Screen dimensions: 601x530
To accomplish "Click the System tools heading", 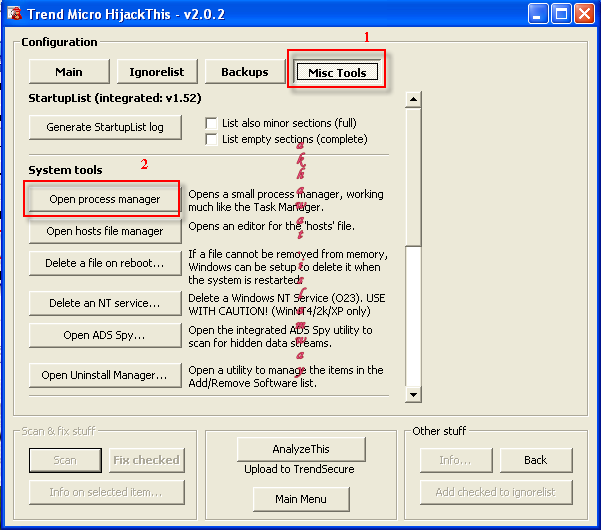I will pos(66,170).
